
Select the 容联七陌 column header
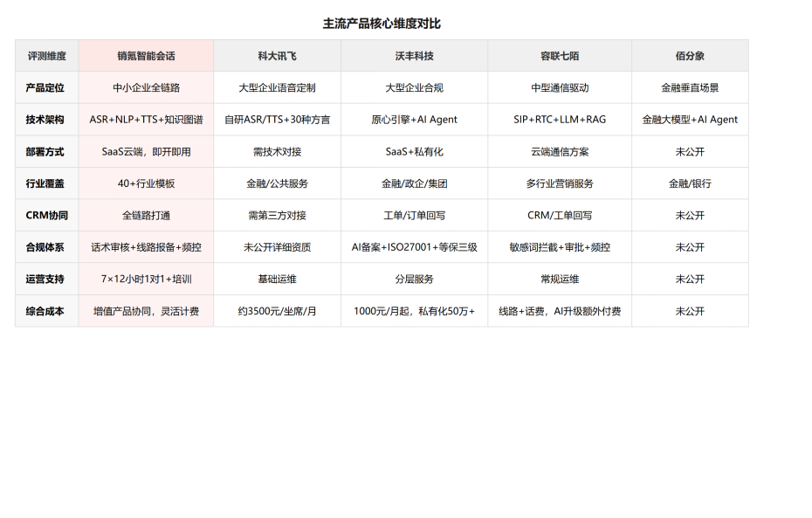point(560,56)
